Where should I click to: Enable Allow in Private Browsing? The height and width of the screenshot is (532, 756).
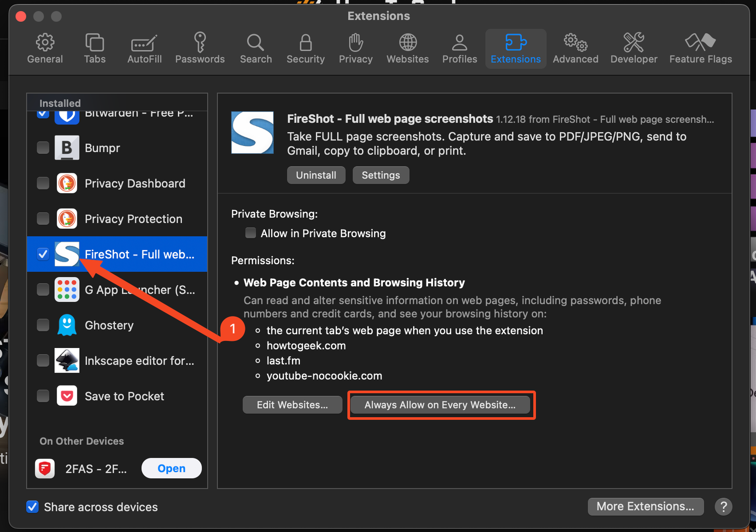(251, 233)
